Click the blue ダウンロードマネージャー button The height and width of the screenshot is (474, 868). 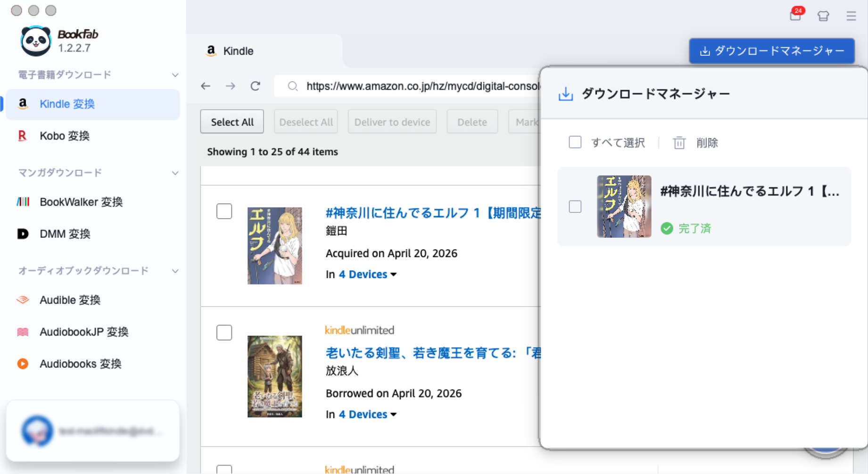coord(772,51)
